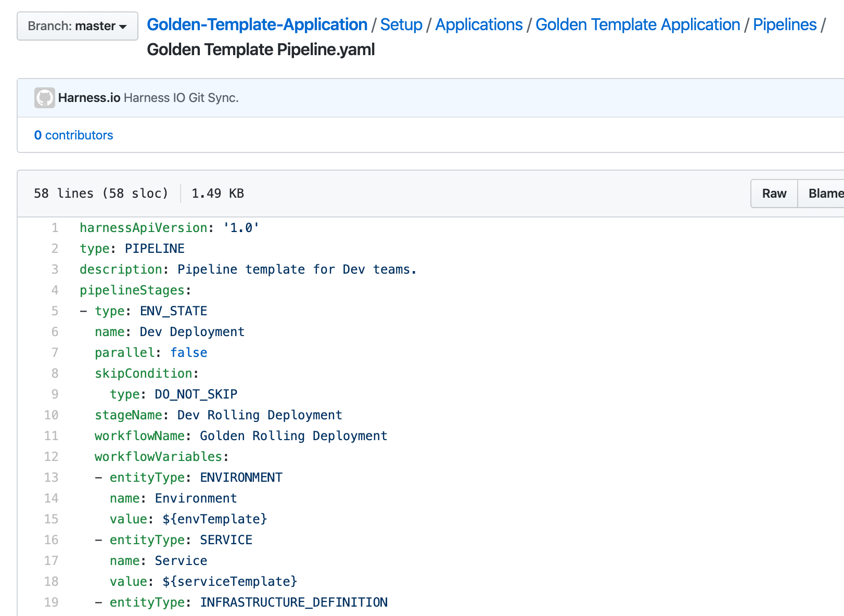This screenshot has height=616, width=844.
Task: Click the pipelineStages key
Action: coord(132,290)
